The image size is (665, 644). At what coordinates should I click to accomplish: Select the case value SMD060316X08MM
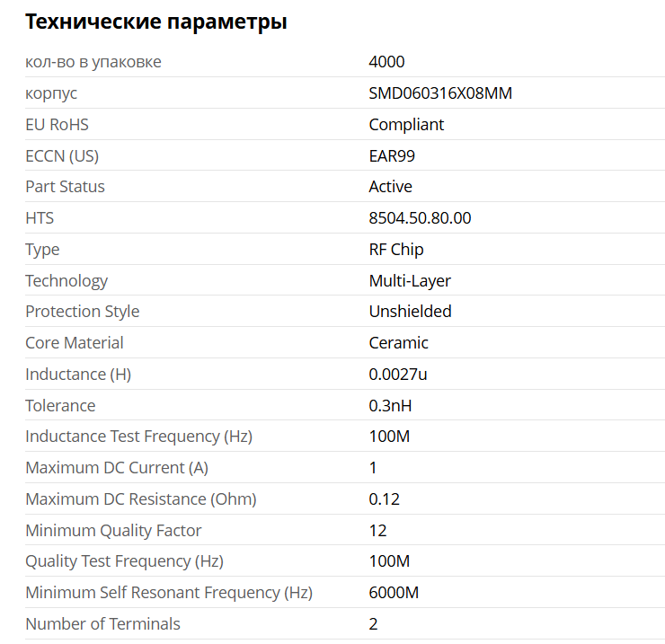[440, 93]
